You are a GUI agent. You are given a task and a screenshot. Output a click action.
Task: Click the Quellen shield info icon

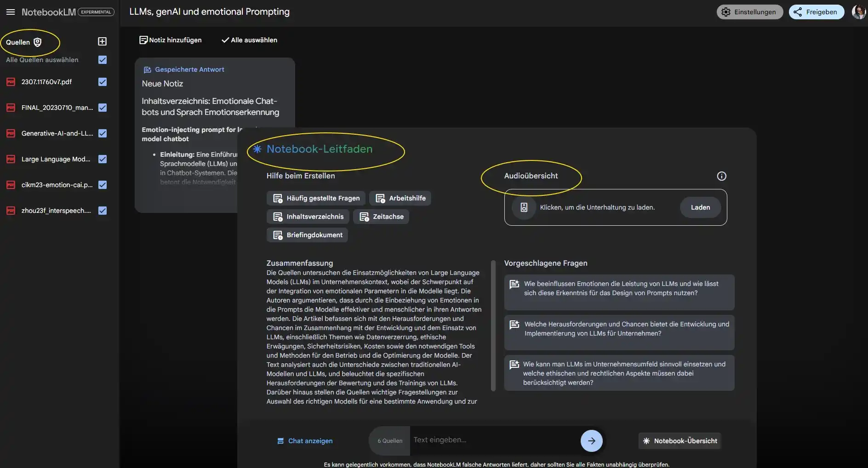pyautogui.click(x=38, y=42)
